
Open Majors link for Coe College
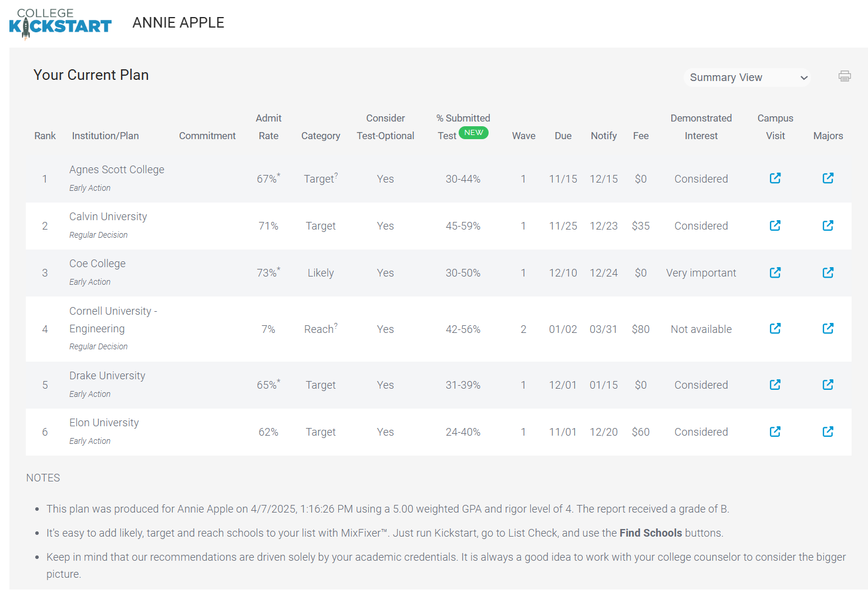point(828,272)
